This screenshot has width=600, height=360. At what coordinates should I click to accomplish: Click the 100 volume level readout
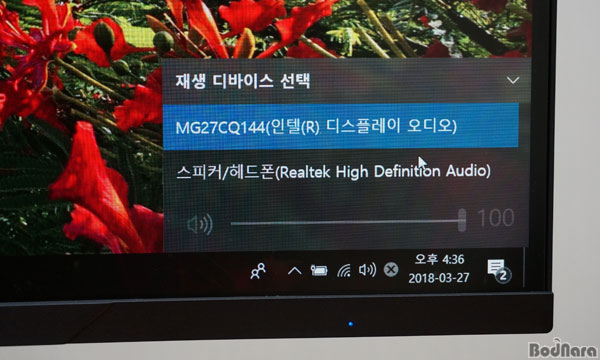pyautogui.click(x=496, y=218)
